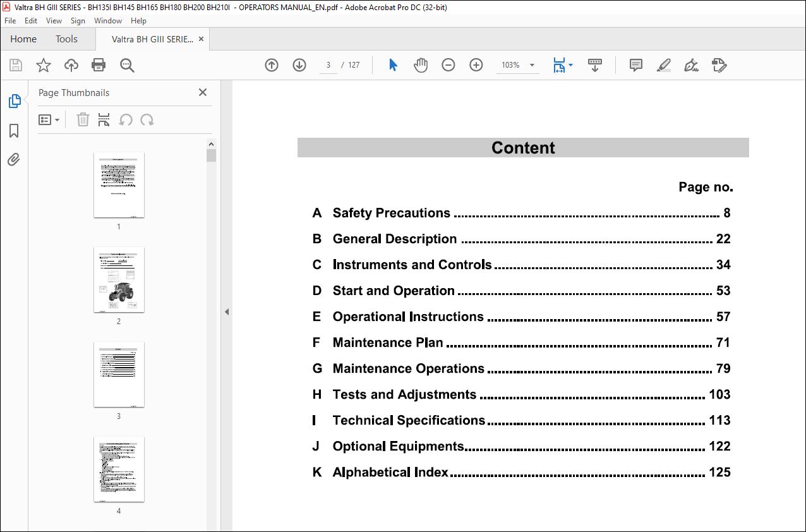Delete selected page trash icon

83,119
